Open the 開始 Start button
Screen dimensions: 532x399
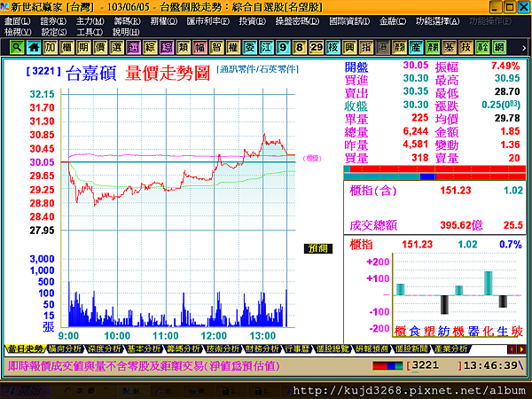coord(25,391)
